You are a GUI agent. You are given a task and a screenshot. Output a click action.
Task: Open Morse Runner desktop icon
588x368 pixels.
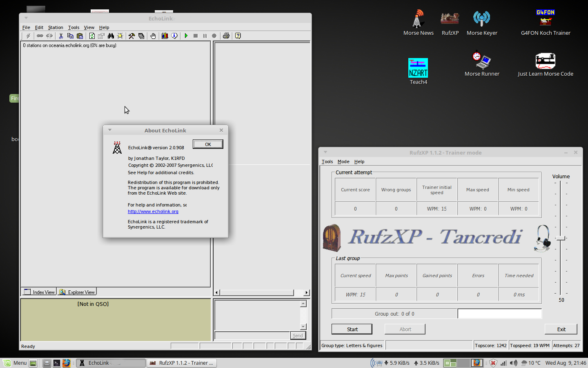[x=482, y=63]
